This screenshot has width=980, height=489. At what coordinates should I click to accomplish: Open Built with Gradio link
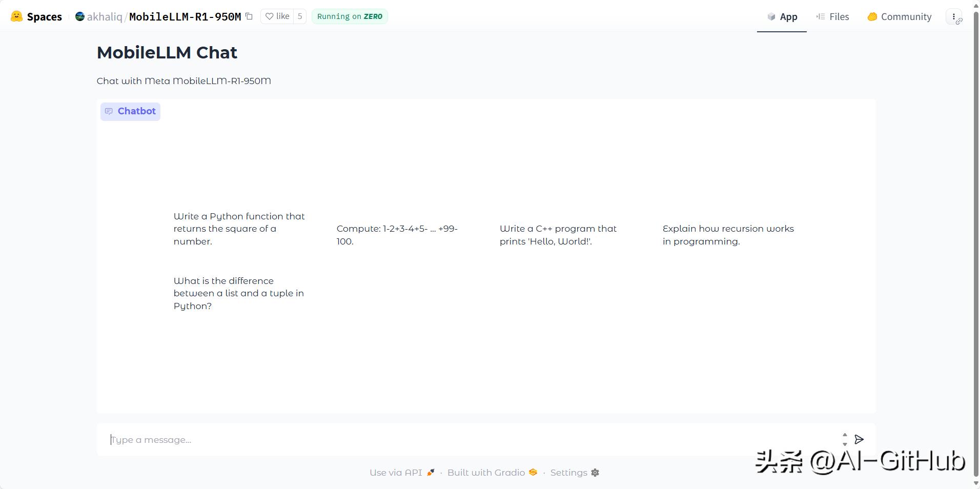pyautogui.click(x=492, y=473)
